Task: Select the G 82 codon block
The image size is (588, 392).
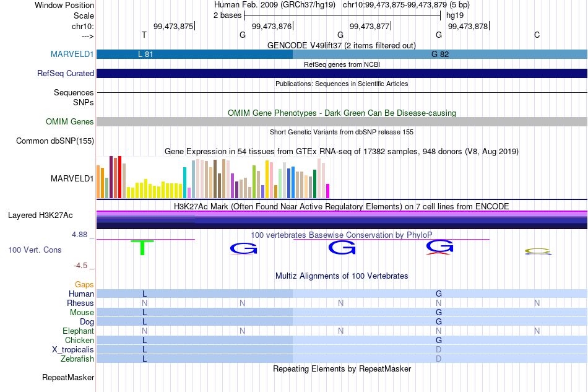Action: click(440, 54)
